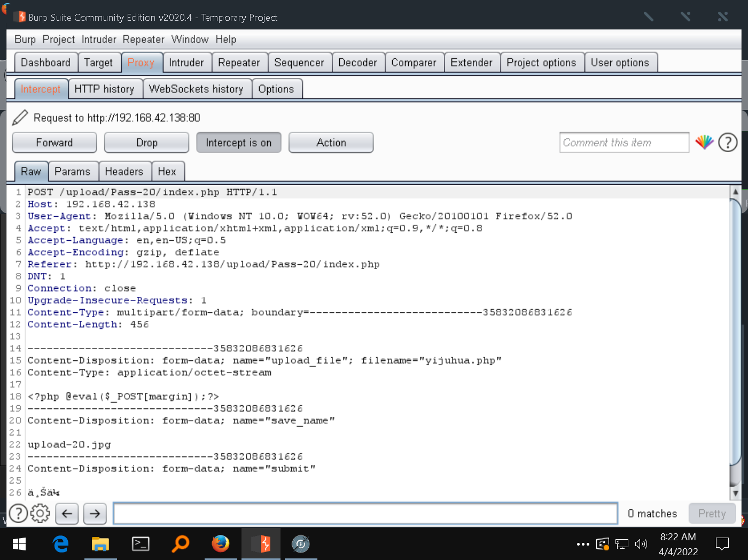Viewport: 748px width, 560px height.
Task: Switch to the Params view tab
Action: coord(73,171)
